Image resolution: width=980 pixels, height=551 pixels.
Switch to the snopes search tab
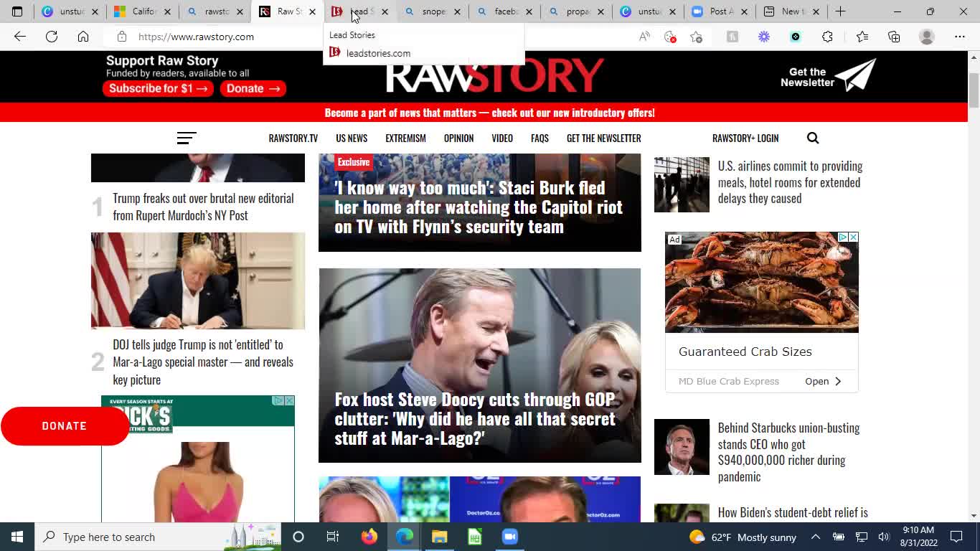432,11
